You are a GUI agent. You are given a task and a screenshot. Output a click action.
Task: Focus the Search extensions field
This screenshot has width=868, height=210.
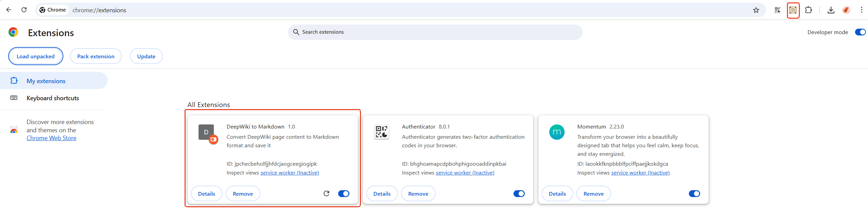pyautogui.click(x=435, y=32)
